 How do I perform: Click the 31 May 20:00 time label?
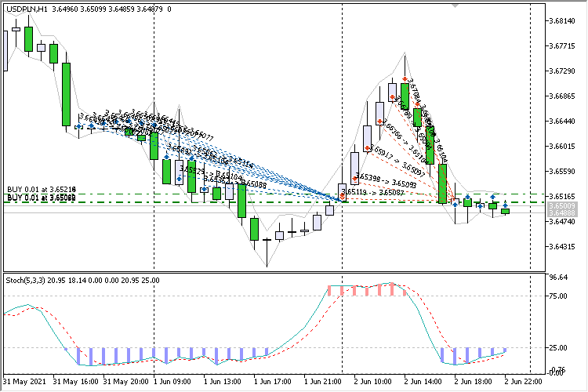(125, 382)
